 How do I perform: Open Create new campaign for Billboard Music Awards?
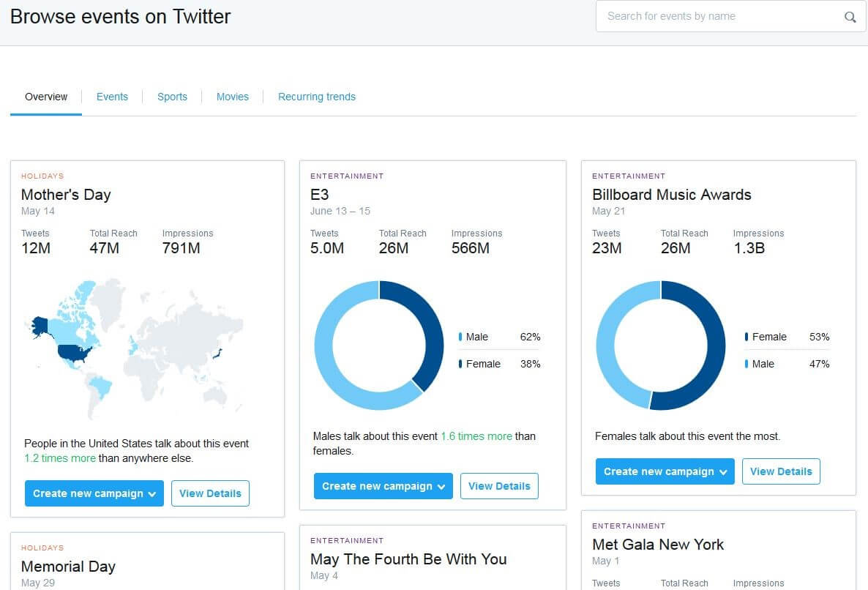coord(665,471)
